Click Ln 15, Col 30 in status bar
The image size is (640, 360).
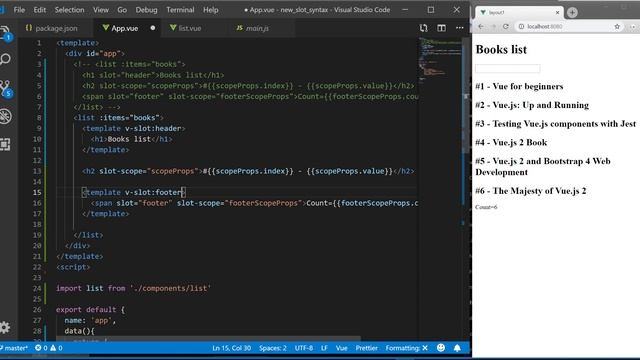231,348
